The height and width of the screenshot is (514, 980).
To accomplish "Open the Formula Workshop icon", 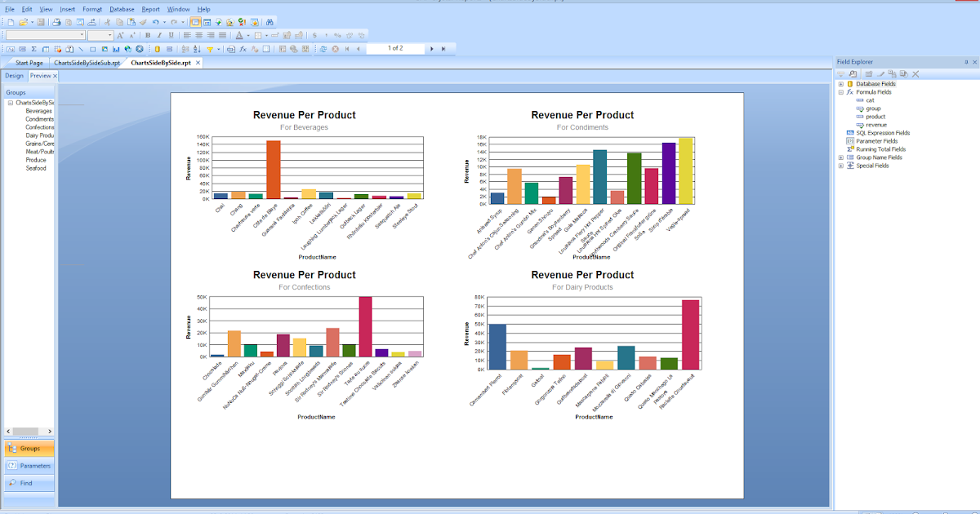I will click(x=242, y=48).
